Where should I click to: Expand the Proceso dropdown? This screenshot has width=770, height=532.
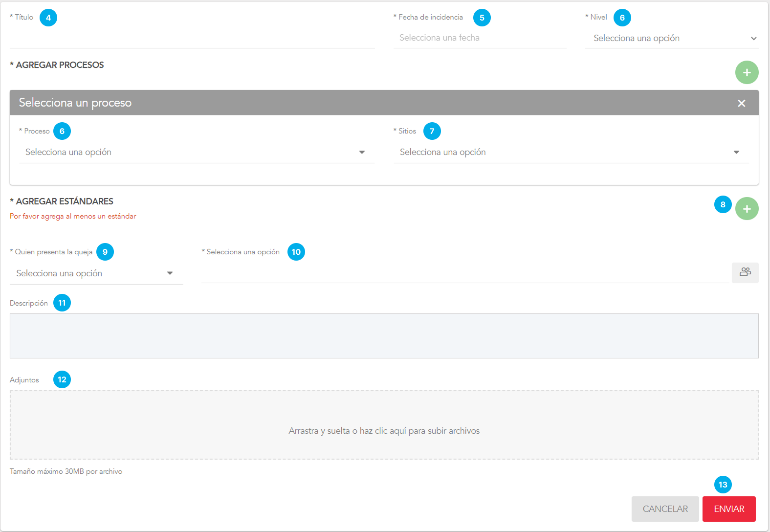196,152
